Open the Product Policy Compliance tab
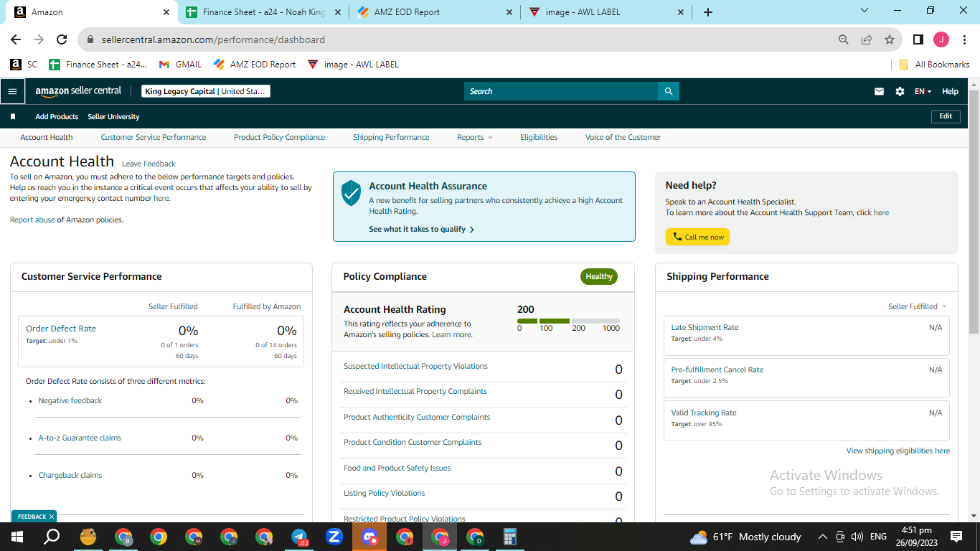The image size is (980, 551). click(280, 137)
